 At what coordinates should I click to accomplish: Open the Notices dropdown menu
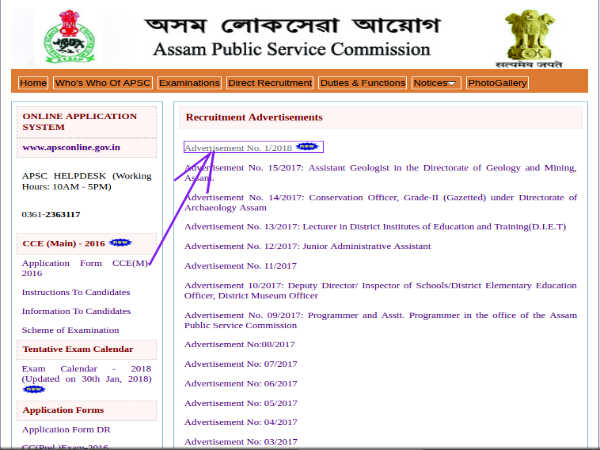click(x=436, y=83)
